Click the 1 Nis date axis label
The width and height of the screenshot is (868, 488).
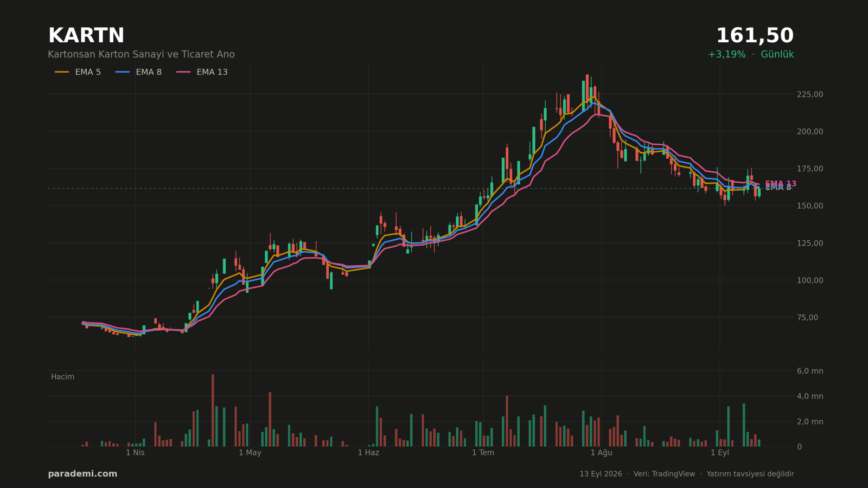pos(135,453)
